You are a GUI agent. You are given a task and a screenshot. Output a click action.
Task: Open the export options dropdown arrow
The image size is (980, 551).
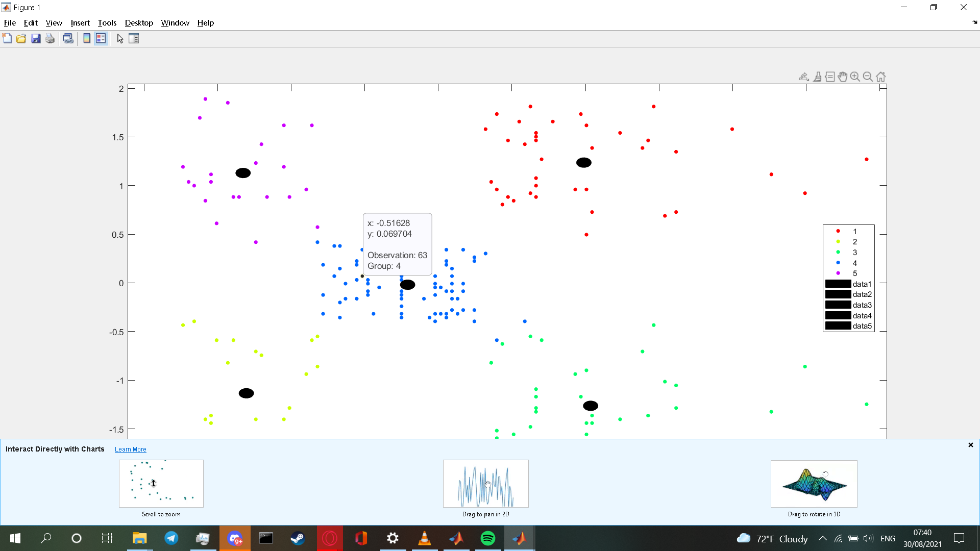[x=807, y=81]
